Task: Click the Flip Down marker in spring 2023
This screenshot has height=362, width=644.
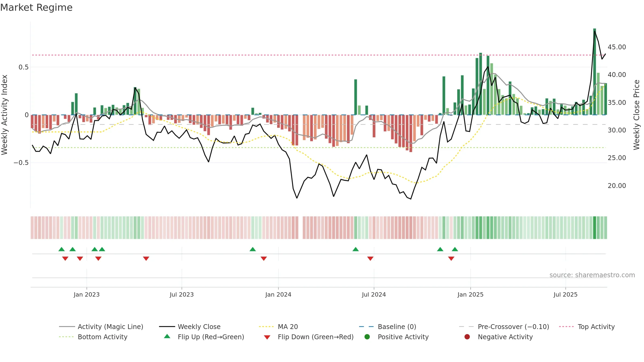Action: coord(146,258)
